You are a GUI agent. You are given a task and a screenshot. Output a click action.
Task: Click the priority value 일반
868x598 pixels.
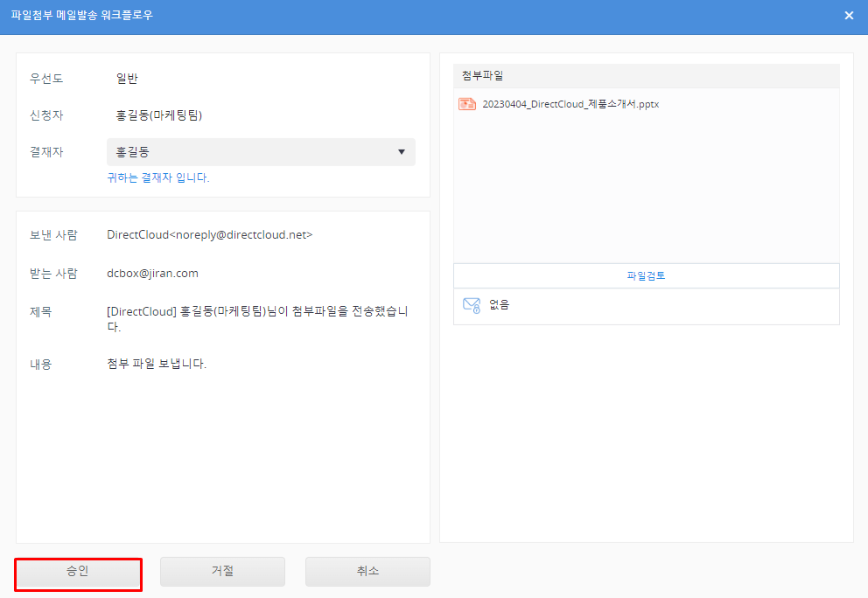[127, 79]
